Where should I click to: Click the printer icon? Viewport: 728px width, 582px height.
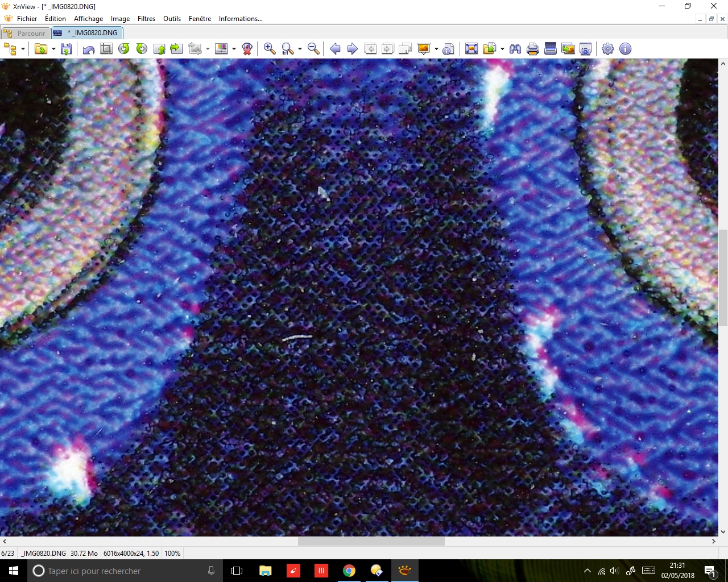click(x=533, y=49)
